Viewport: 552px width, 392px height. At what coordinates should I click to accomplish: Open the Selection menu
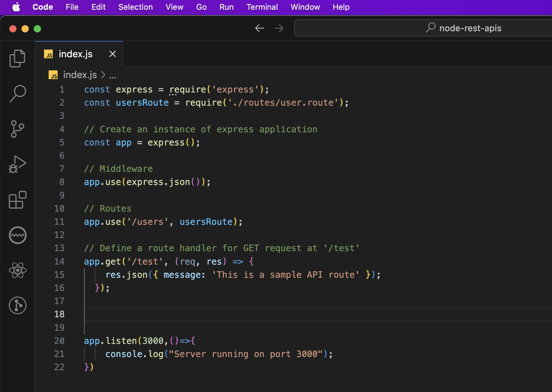pyautogui.click(x=135, y=7)
